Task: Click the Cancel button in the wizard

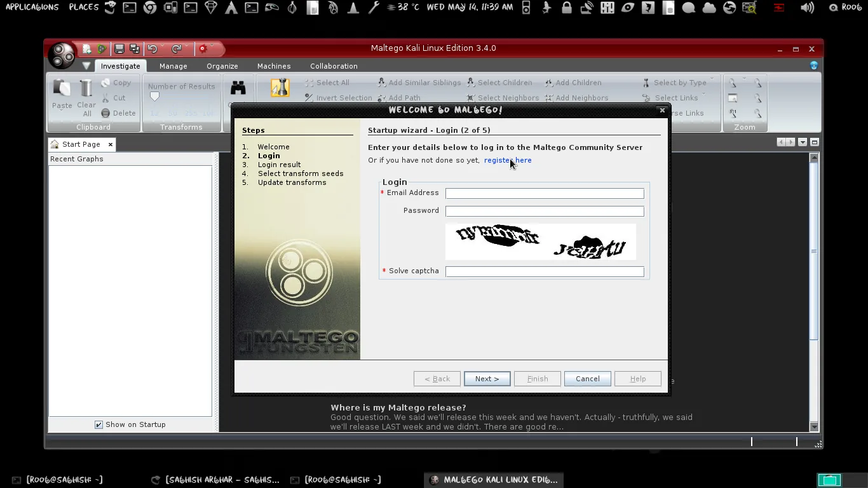Action: pos(587,379)
